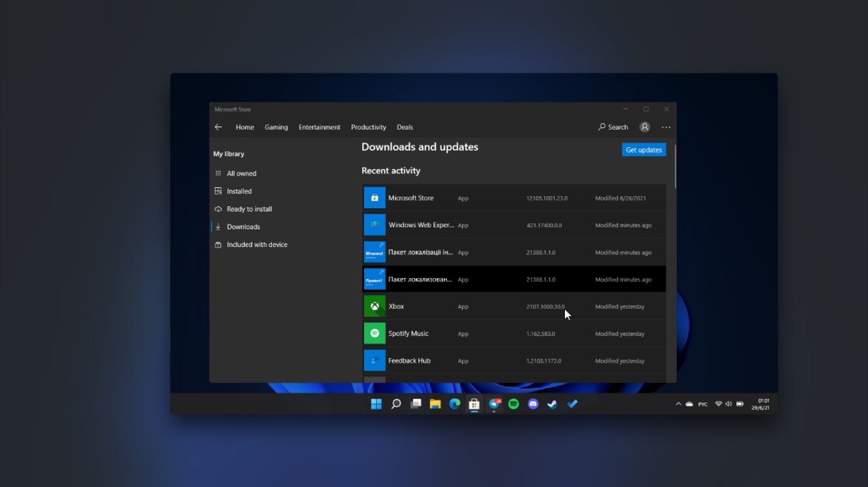868x487 pixels.
Task: Open taskbar search magnifier
Action: point(396,404)
